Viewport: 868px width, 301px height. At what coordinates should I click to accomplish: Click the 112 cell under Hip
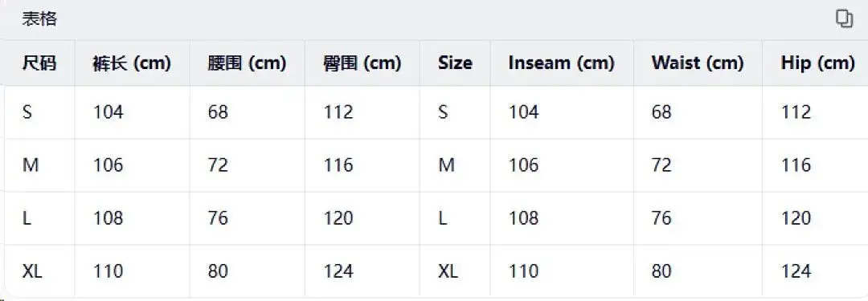[796, 112]
